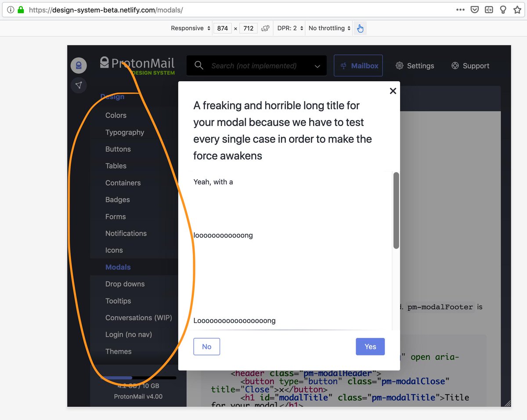Image resolution: width=527 pixels, height=420 pixels.
Task: Click the browser address bar URL
Action: click(105, 9)
